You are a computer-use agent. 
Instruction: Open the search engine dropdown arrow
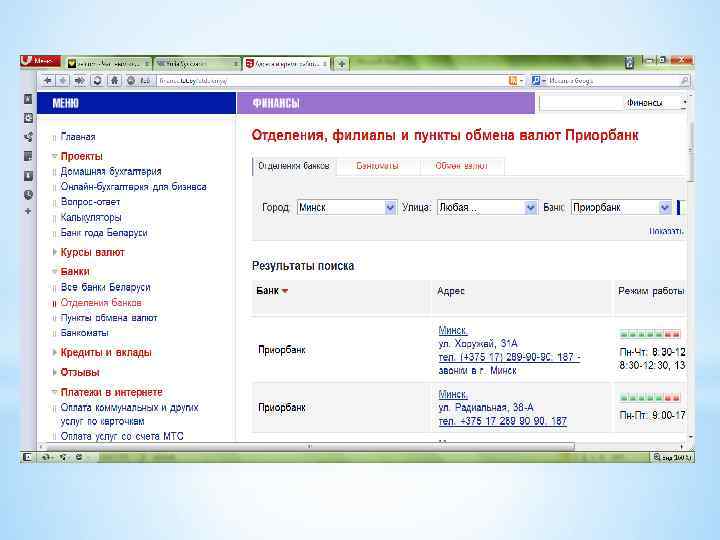point(544,81)
